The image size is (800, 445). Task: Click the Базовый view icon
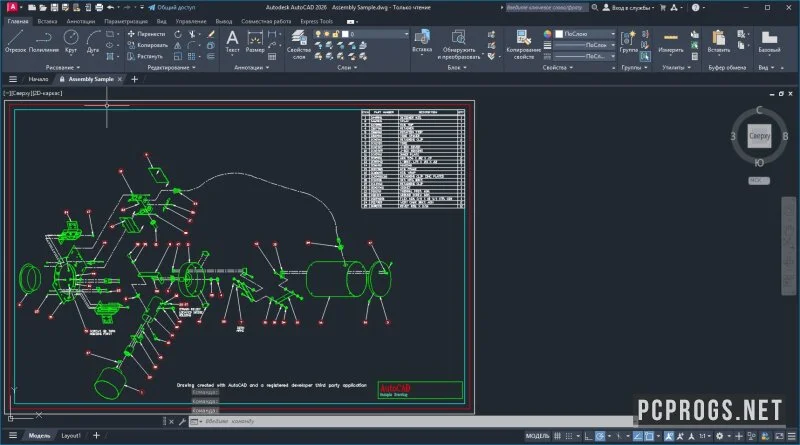[x=769, y=41]
